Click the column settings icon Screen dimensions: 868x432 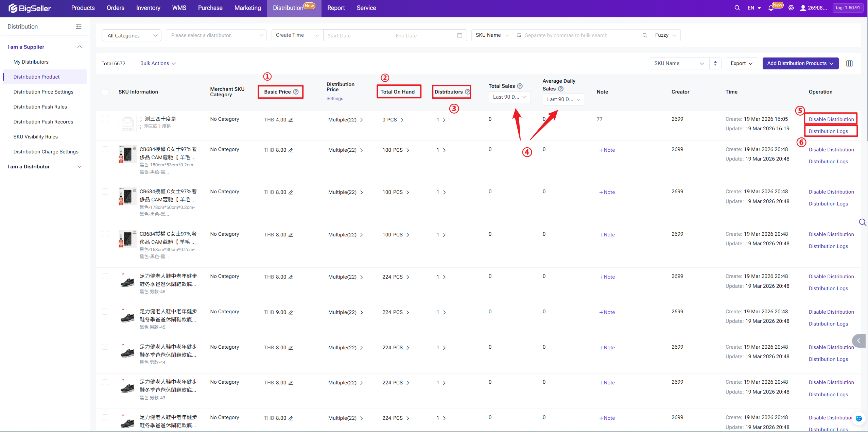[x=849, y=64]
